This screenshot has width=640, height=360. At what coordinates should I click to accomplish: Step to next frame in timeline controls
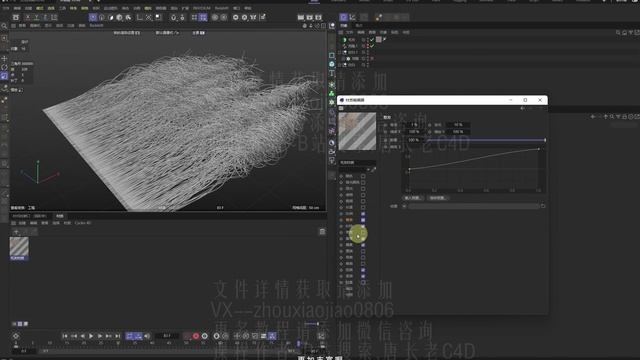100,336
